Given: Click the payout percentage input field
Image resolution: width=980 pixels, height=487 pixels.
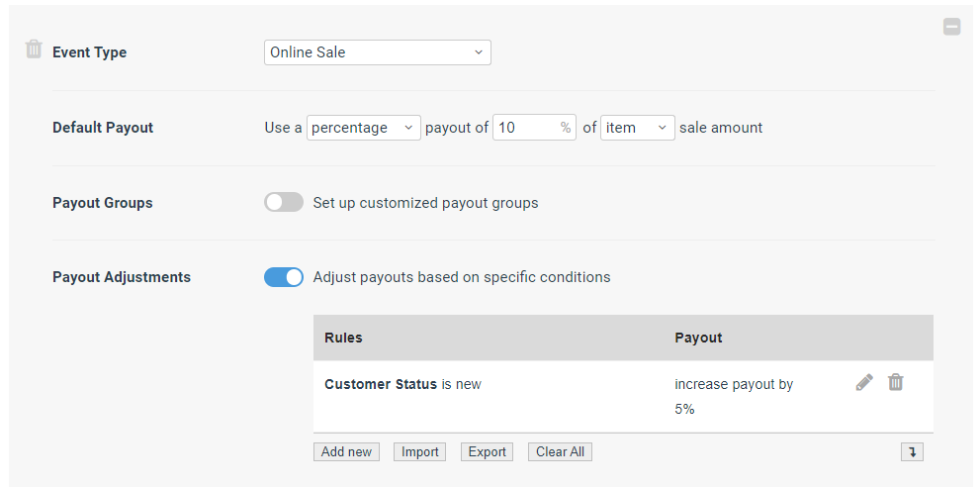Looking at the screenshot, I should [534, 128].
